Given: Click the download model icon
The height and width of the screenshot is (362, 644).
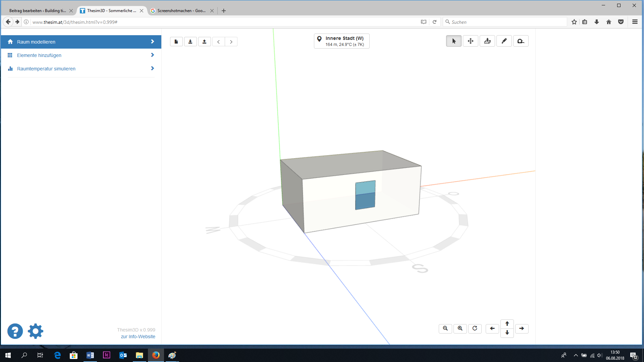Looking at the screenshot, I should point(190,42).
